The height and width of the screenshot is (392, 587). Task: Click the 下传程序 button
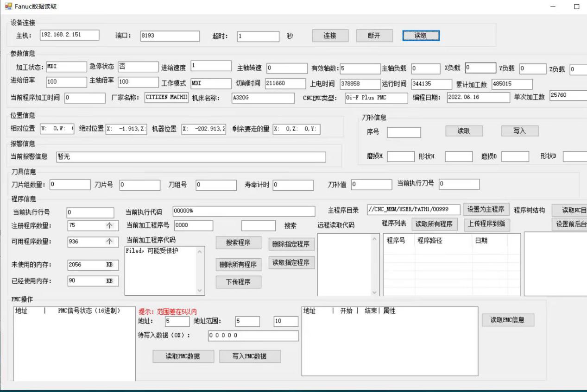point(238,282)
